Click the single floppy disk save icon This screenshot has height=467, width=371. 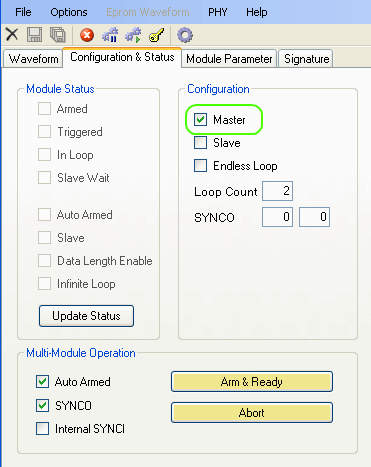(34, 35)
